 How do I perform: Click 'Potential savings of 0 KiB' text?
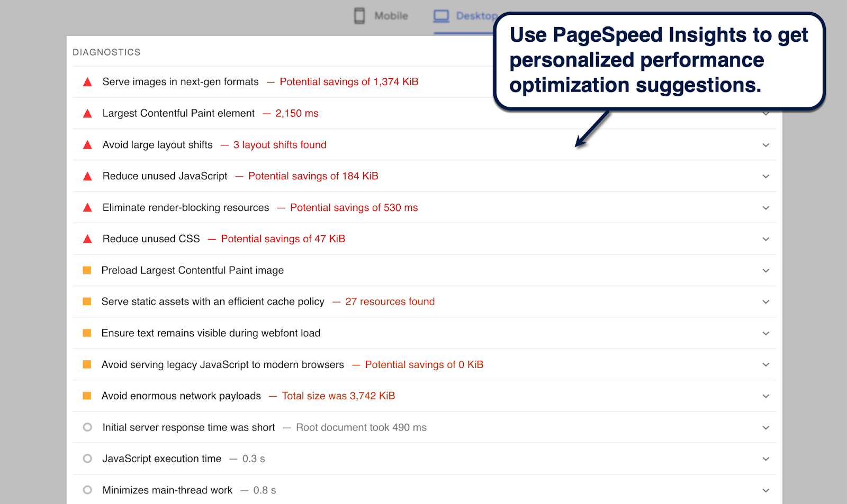click(x=424, y=364)
